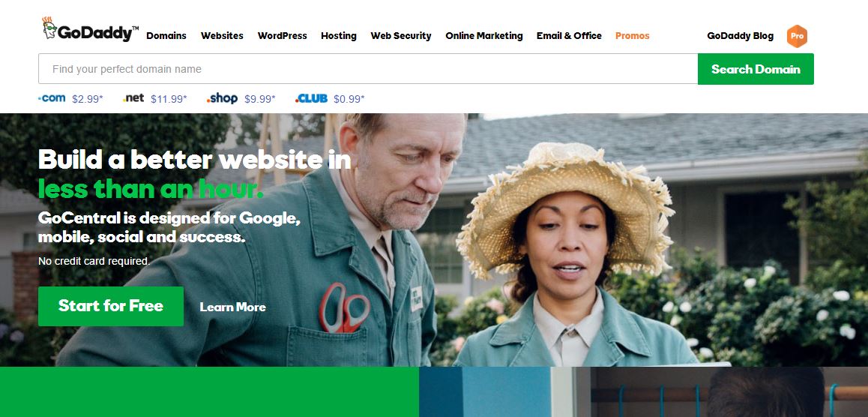Image resolution: width=868 pixels, height=417 pixels.
Task: Go to the Promos page
Action: 632,35
